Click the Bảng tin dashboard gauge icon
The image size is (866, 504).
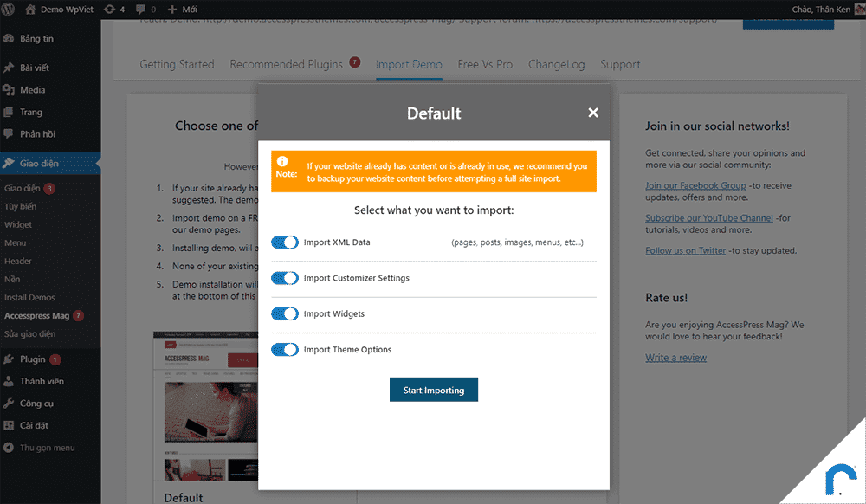pyautogui.click(x=9, y=38)
